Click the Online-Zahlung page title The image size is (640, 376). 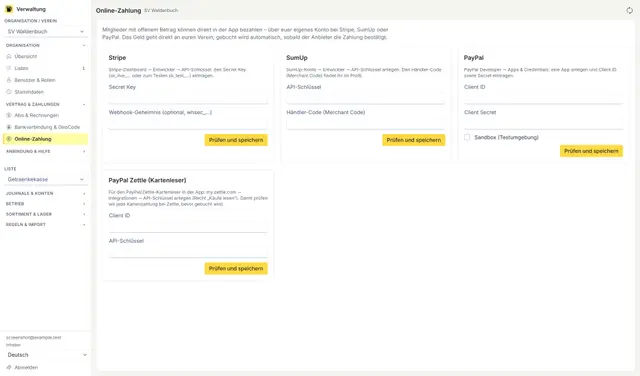118,11
